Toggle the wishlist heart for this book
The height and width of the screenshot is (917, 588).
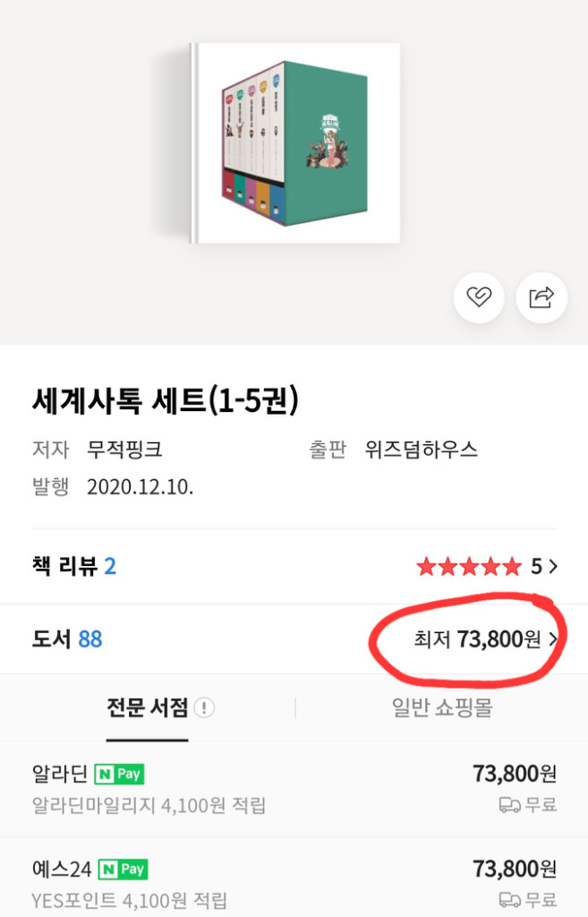coord(479,298)
